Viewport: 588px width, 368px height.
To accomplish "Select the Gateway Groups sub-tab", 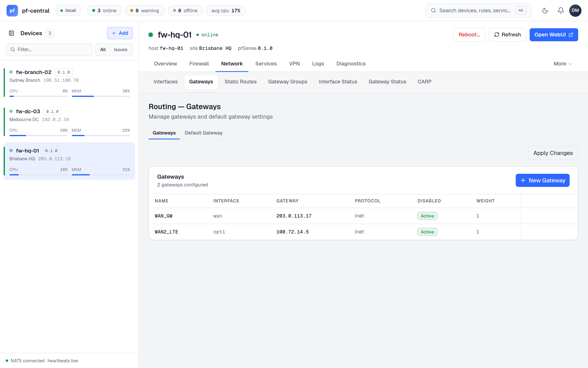I will pos(288,82).
